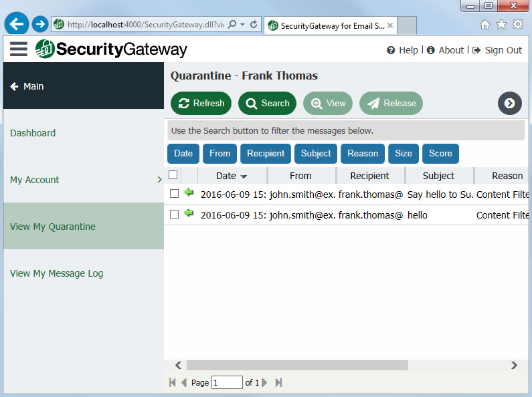Click the Release button
Viewport: 532px width, 397px height.
click(x=391, y=104)
